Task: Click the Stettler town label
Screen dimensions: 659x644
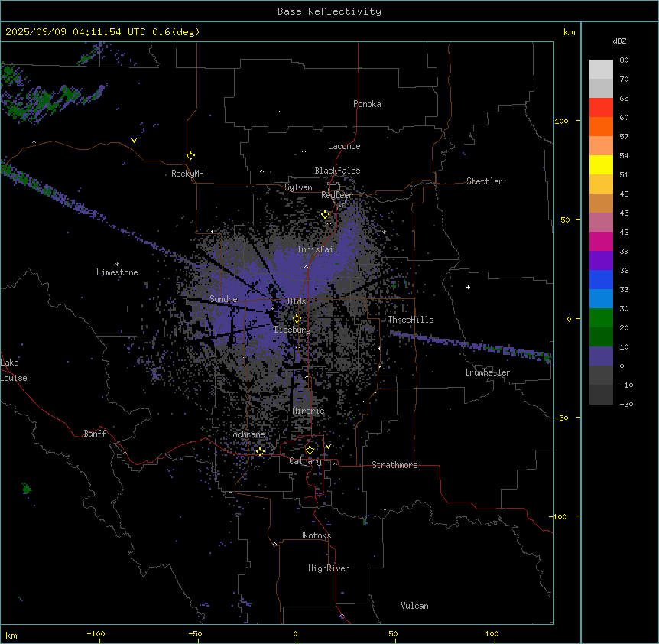Action: [485, 181]
